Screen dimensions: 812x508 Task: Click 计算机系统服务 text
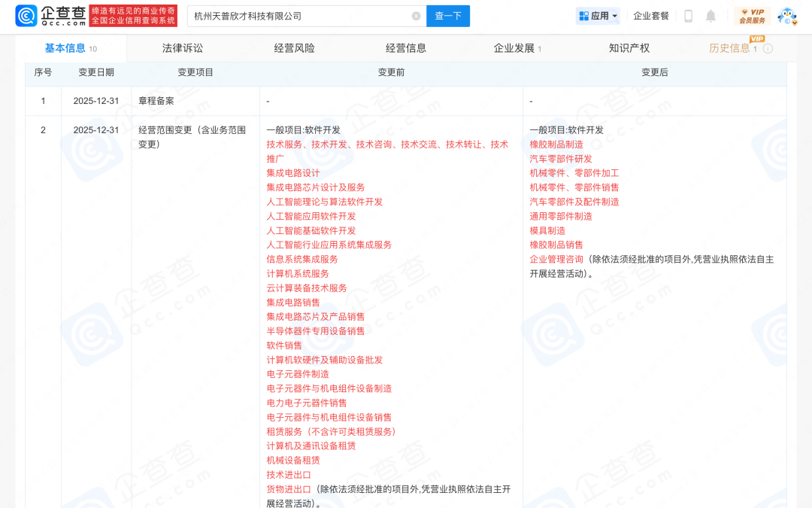coord(297,274)
